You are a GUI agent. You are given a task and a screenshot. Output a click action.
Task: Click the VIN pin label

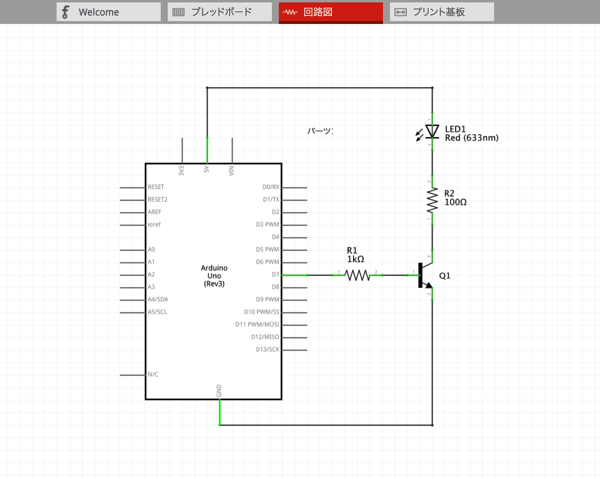pos(232,170)
